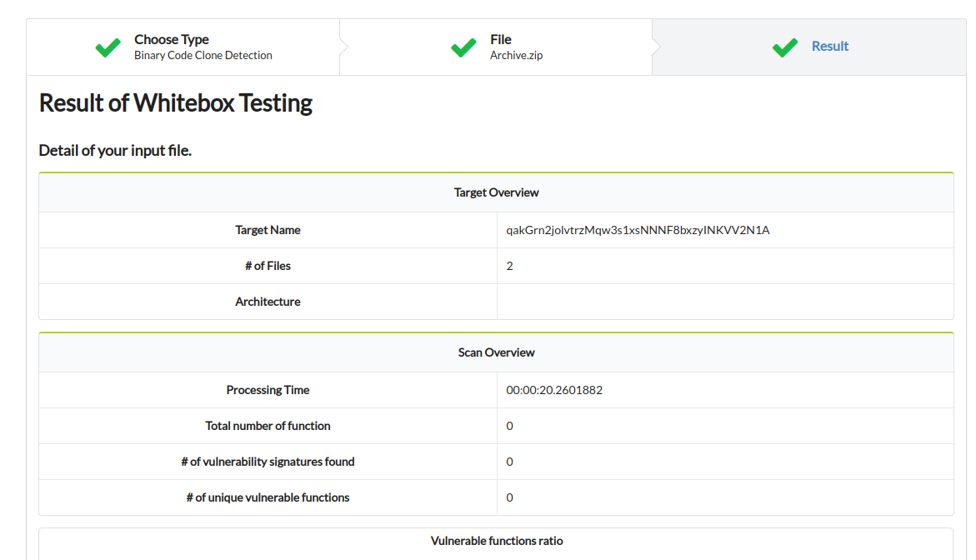The height and width of the screenshot is (560, 976).
Task: Click the green checkmark next to File
Action: click(463, 47)
